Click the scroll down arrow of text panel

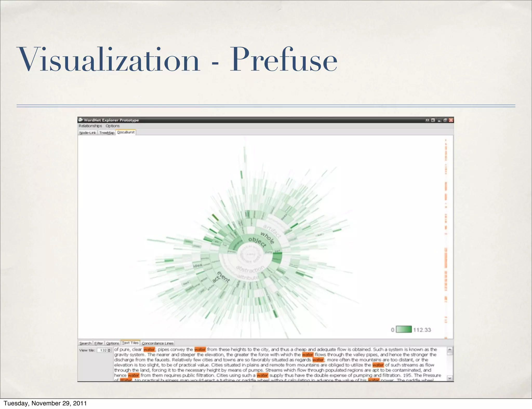pos(450,379)
